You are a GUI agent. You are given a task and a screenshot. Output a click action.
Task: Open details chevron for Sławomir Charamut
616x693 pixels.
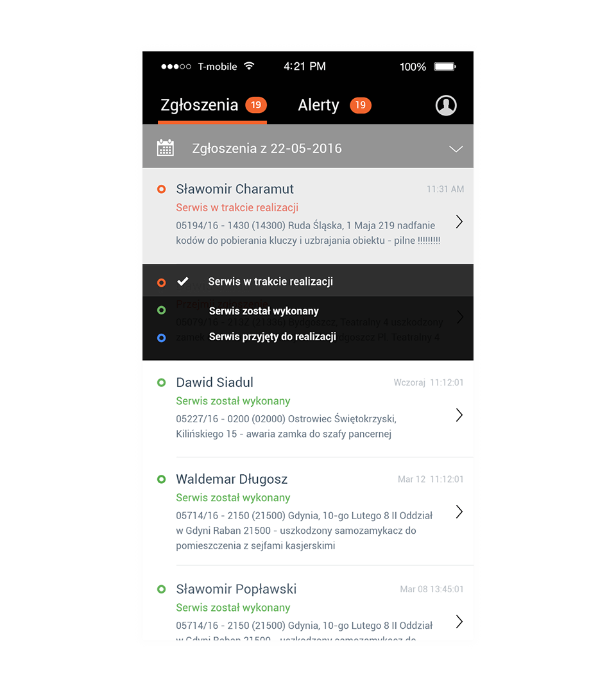(459, 221)
